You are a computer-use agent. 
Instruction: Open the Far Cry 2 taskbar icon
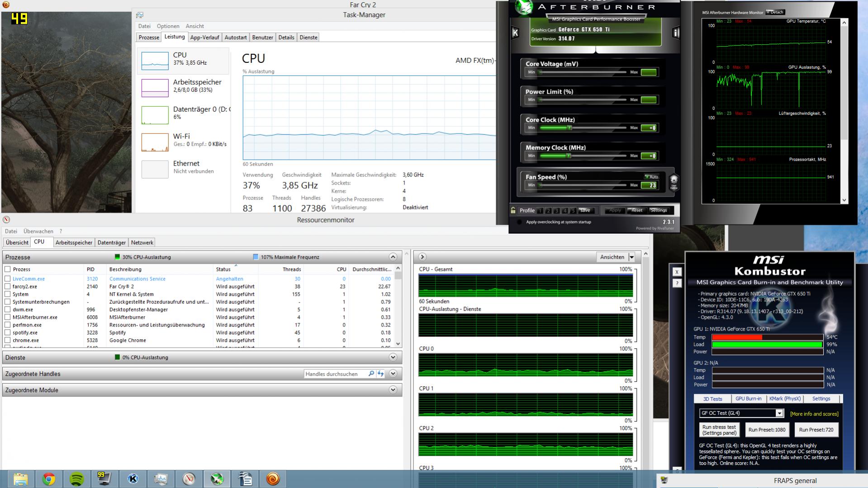click(x=273, y=479)
